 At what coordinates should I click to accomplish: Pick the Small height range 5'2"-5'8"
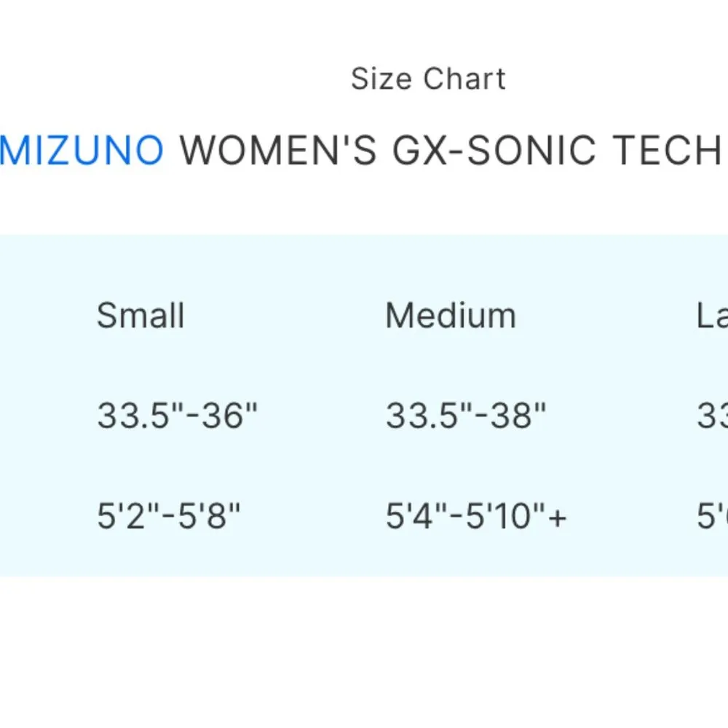point(168,516)
